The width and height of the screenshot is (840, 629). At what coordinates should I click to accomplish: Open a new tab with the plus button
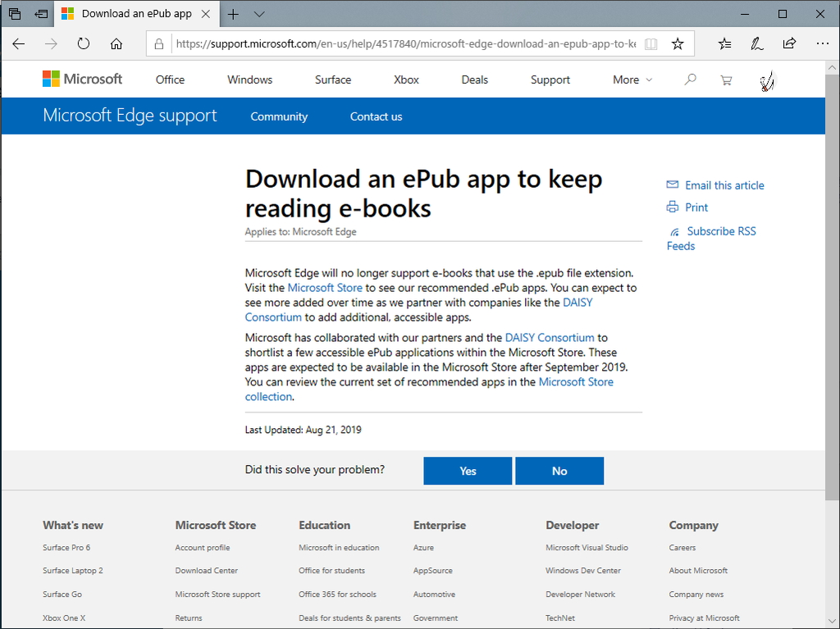[234, 14]
